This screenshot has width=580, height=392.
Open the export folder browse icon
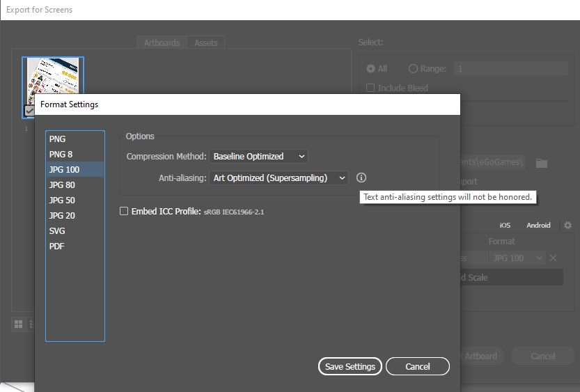[542, 163]
